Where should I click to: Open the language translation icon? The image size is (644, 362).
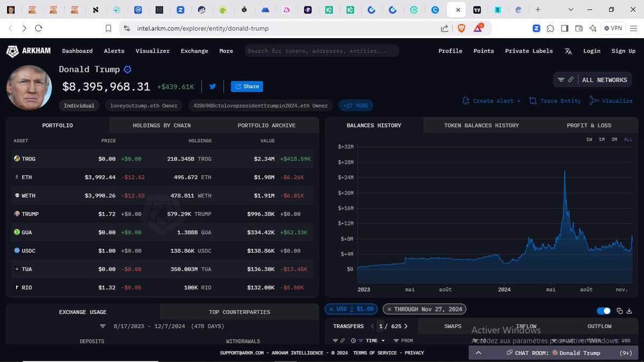(x=568, y=51)
